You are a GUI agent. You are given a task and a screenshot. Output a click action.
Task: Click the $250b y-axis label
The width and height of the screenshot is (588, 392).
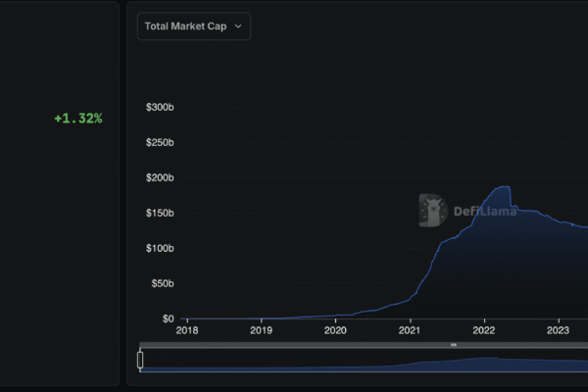(160, 142)
